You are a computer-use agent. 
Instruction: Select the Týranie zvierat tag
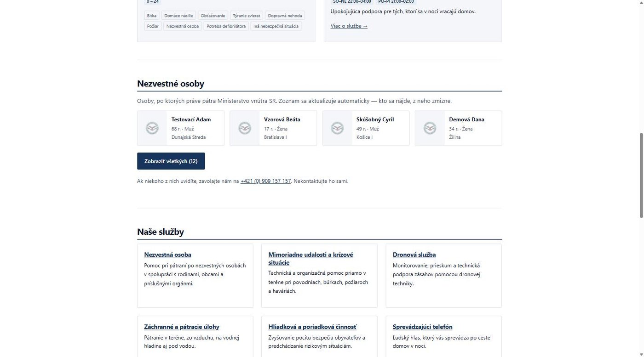pyautogui.click(x=247, y=16)
